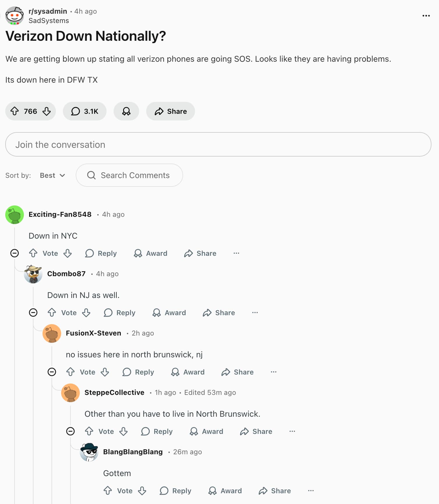Give an award to the post
Viewport: 439px width, 504px height.
(x=126, y=111)
